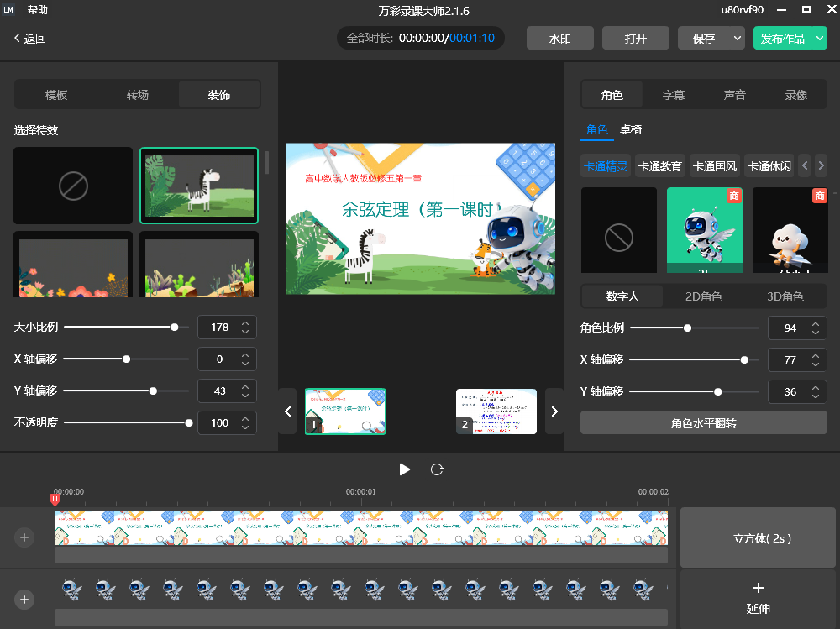Viewport: 840px width, 629px height.
Task: Click the 保存 button
Action: coord(703,39)
